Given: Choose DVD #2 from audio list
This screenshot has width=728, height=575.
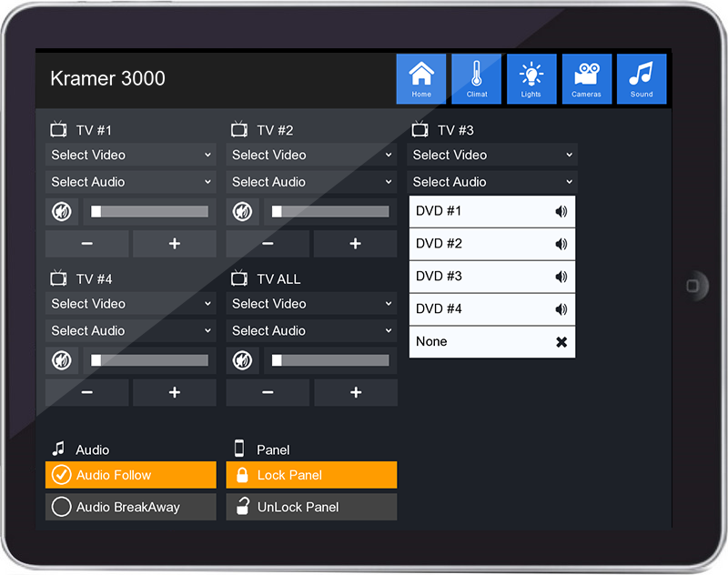Looking at the screenshot, I should coord(491,244).
